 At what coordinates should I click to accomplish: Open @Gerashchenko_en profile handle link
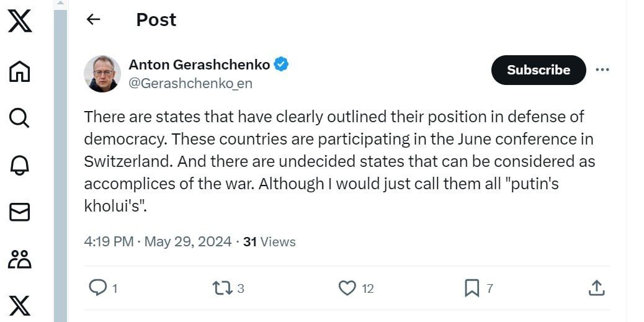click(190, 84)
